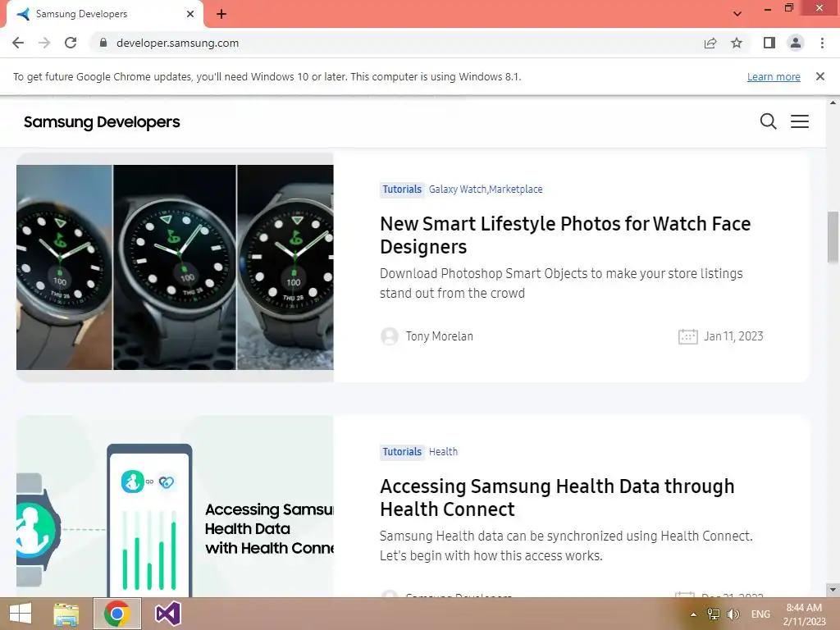This screenshot has width=840, height=630.
Task: Close the Samsung Developers tab
Action: pos(190,14)
